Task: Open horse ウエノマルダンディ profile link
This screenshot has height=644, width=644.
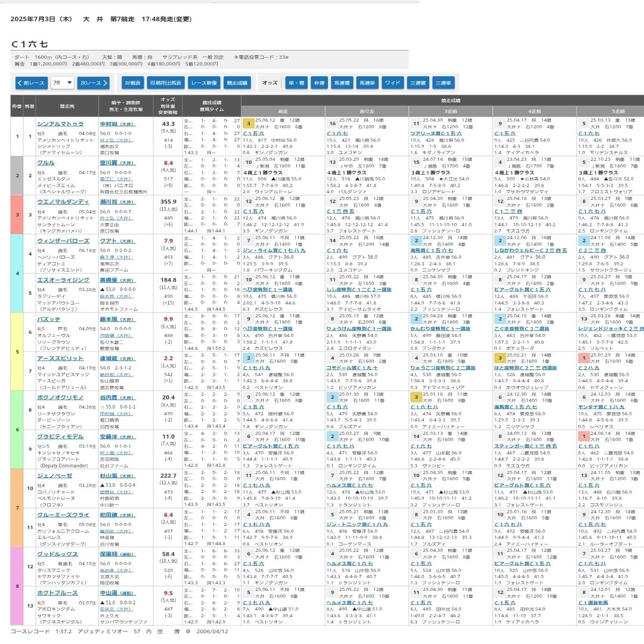Action: click(63, 202)
